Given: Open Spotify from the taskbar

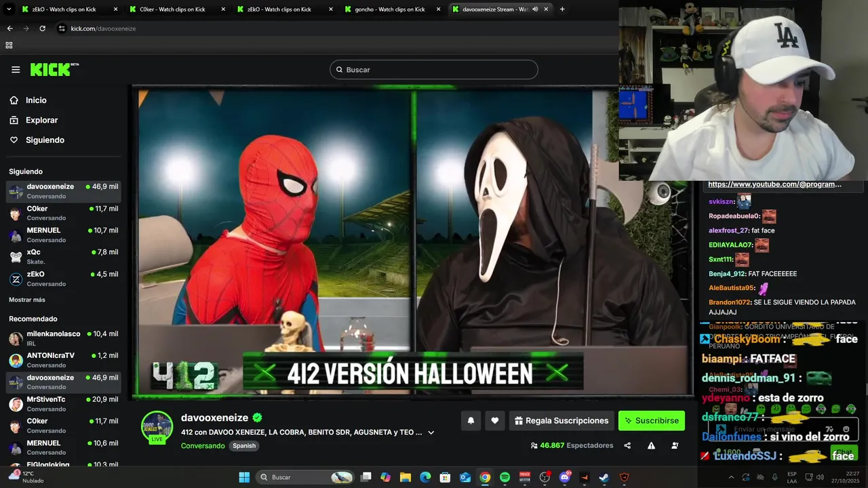Looking at the screenshot, I should pos(505,477).
